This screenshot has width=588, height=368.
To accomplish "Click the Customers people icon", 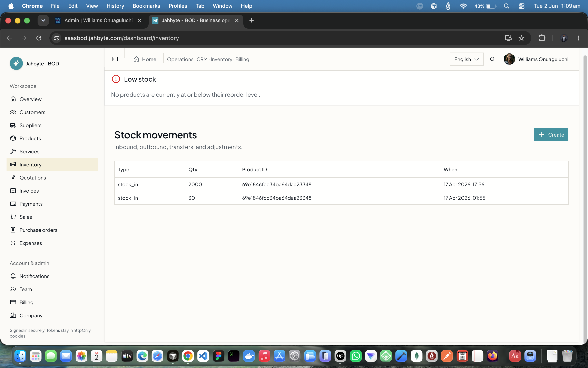I will click(13, 112).
